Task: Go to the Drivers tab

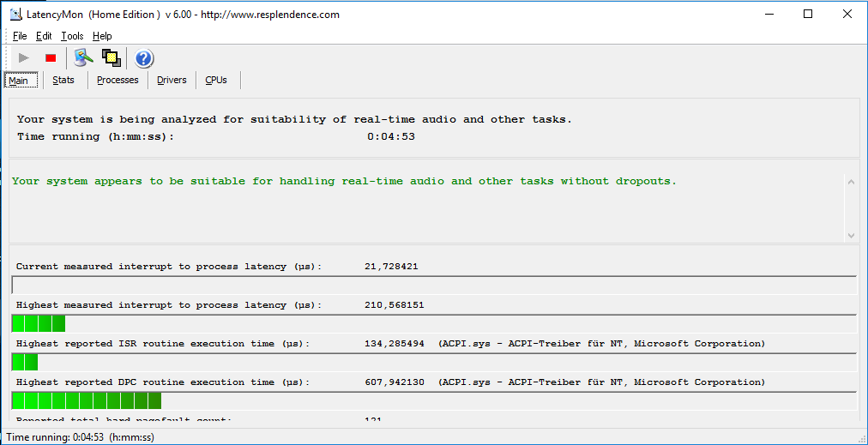Action: 172,80
